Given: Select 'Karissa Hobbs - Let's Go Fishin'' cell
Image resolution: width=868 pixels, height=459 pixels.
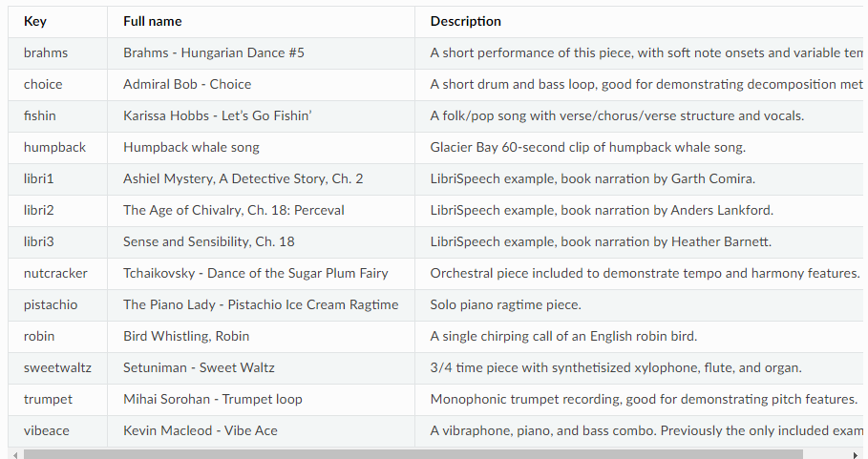Looking at the screenshot, I should coord(261,116).
